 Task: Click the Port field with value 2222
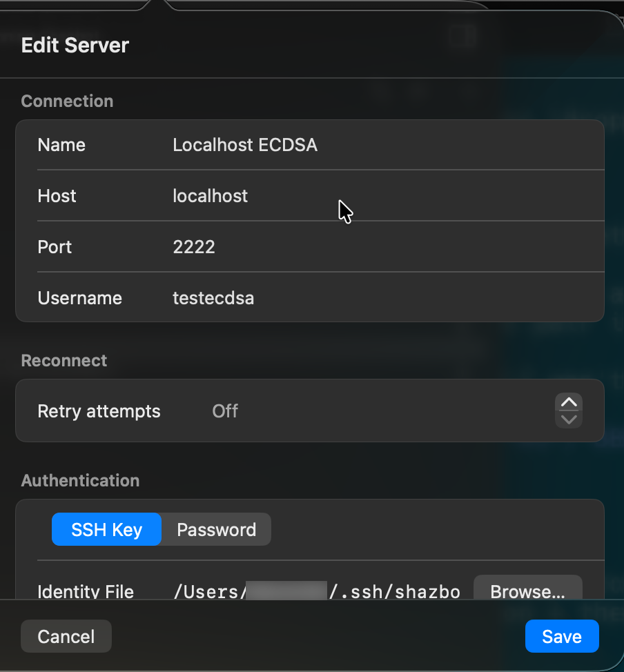(194, 247)
